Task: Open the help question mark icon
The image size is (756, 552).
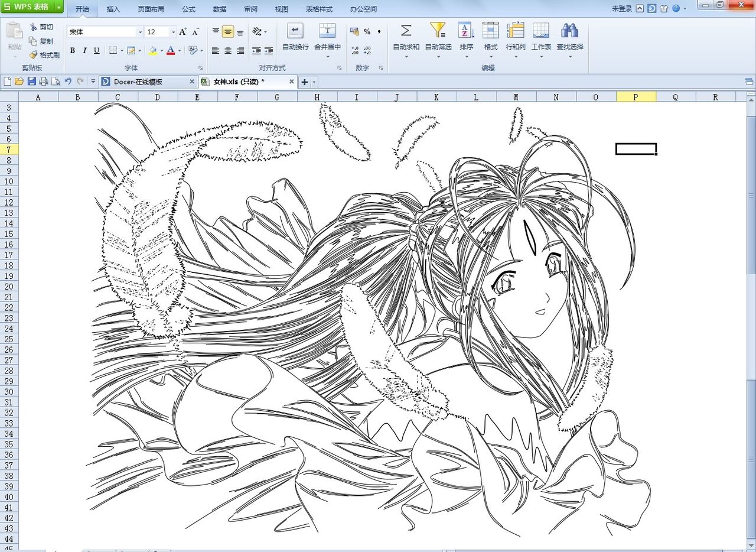Action: tap(676, 9)
